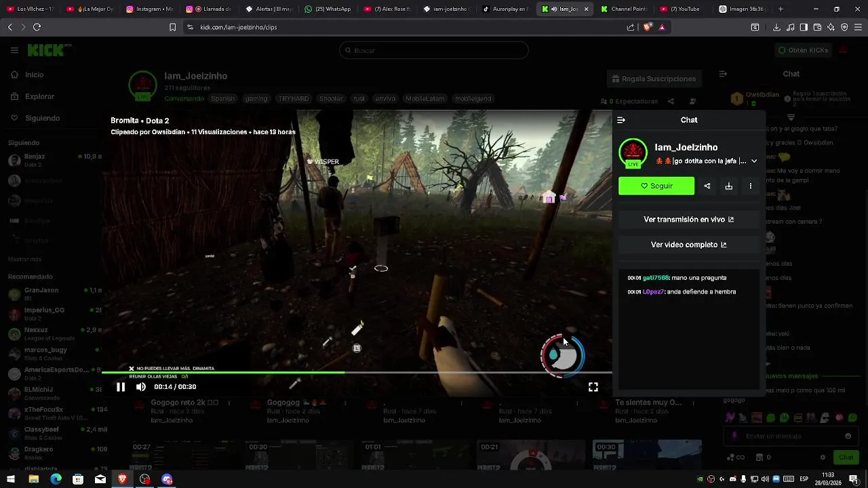The image size is (868, 488).
Task: Switch to the Auronplay tab
Action: coord(506,9)
